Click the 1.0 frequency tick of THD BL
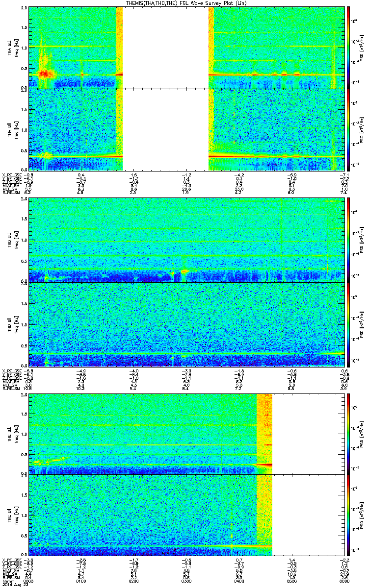Image resolution: width=368 pixels, height=588 pixels. [24, 241]
